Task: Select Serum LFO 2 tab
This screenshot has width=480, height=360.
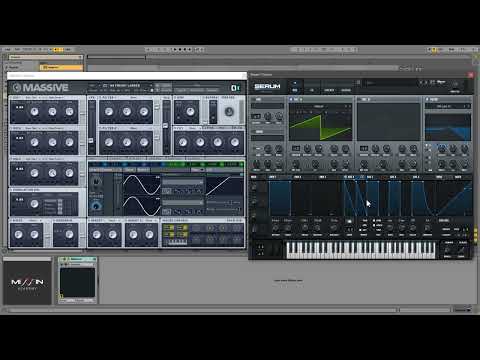Action: click(370, 177)
